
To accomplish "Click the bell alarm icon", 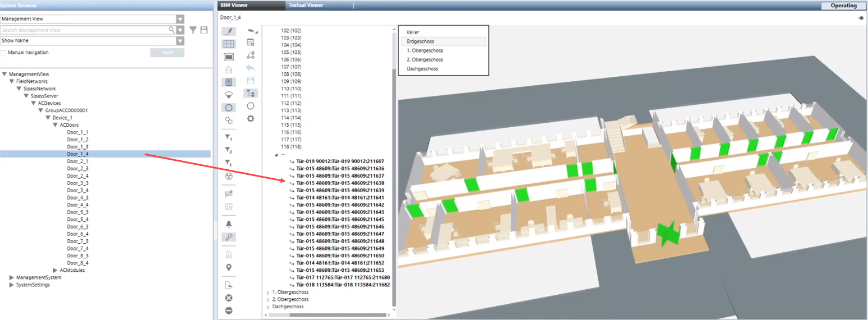I will click(229, 224).
